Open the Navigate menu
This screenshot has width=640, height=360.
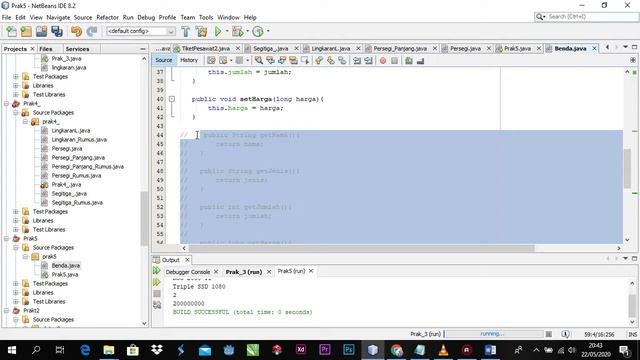click(58, 17)
